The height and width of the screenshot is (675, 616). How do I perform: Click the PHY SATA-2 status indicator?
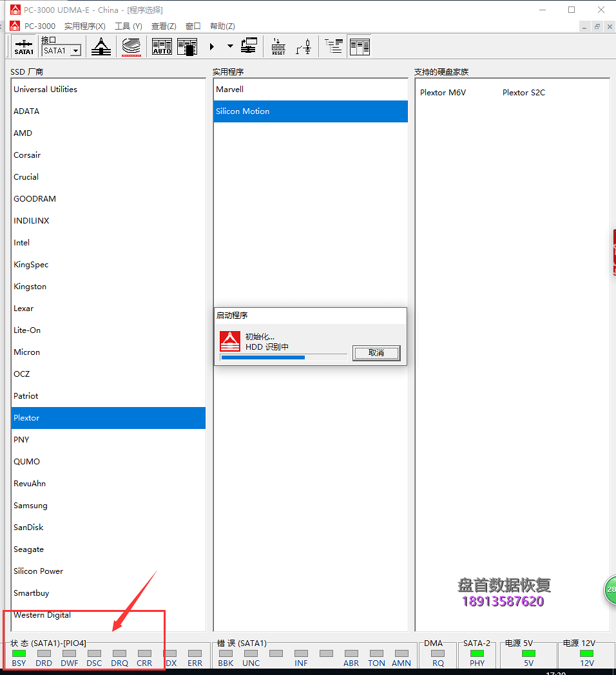point(477,654)
